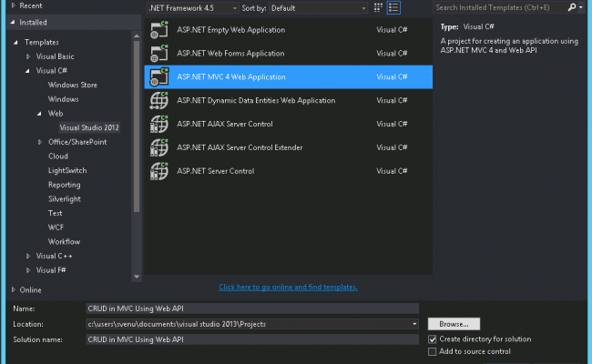This screenshot has width=592, height=364.
Task: Select ASP.NET Web Forms Application text
Action: coord(230,53)
